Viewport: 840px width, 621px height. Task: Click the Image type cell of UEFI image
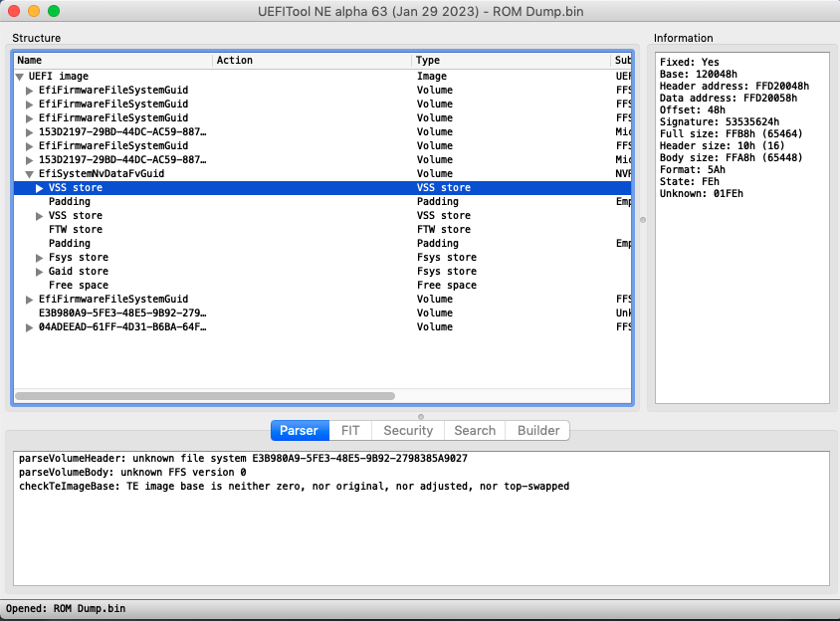(x=432, y=76)
